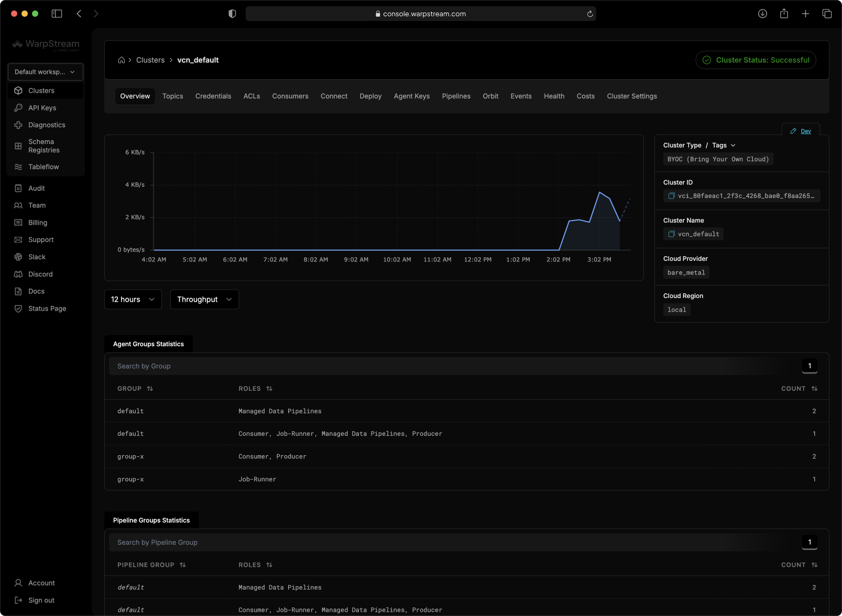Open the Cluster Settings tab
The height and width of the screenshot is (616, 842).
632,96
